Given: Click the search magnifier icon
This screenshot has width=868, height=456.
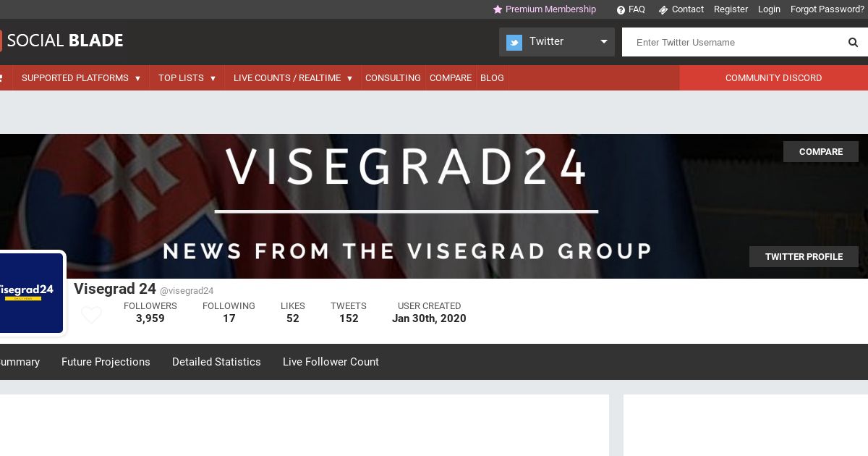Looking at the screenshot, I should pos(853,42).
